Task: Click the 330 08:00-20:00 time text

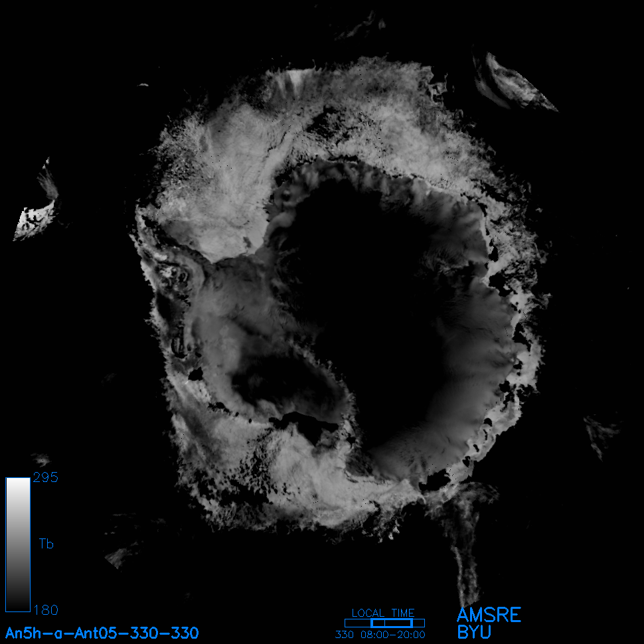Action: click(x=380, y=635)
